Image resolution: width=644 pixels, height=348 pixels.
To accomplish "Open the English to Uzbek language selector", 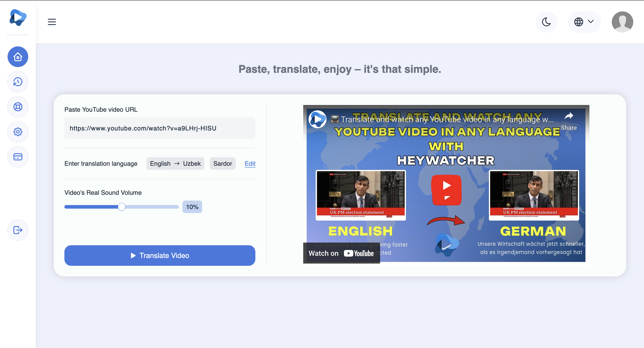I will (175, 164).
